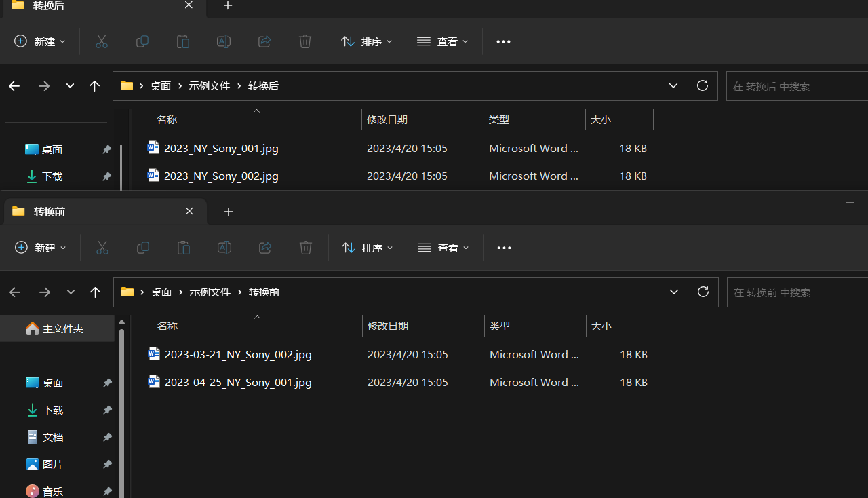Open a new tab in the 转换后 window
The width and height of the screenshot is (868, 498).
(228, 6)
